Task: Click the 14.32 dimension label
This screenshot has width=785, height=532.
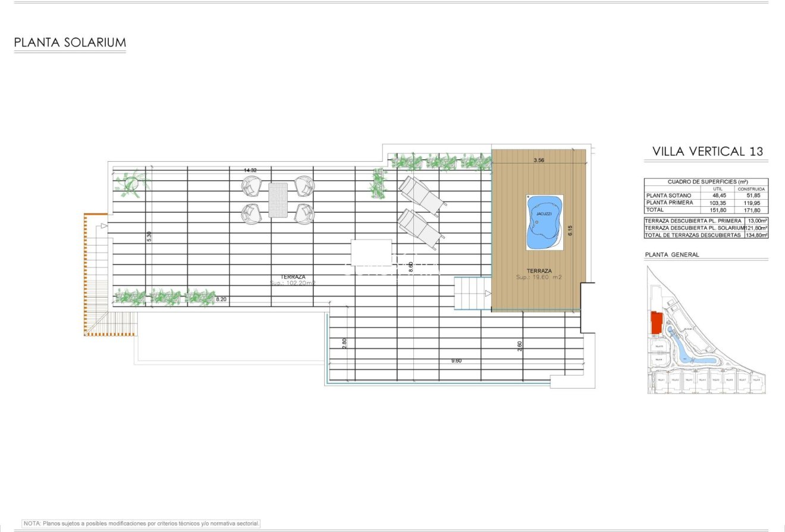Action: pyautogui.click(x=250, y=171)
